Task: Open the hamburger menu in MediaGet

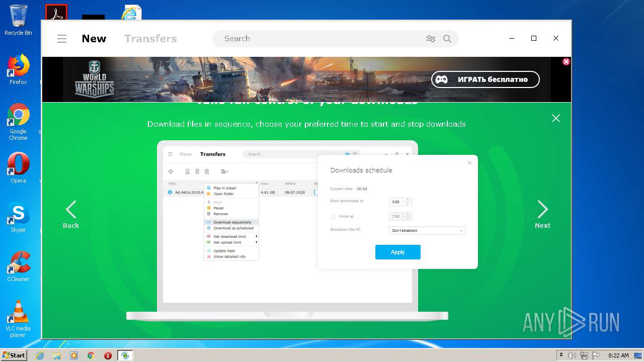Action: pos(62,39)
